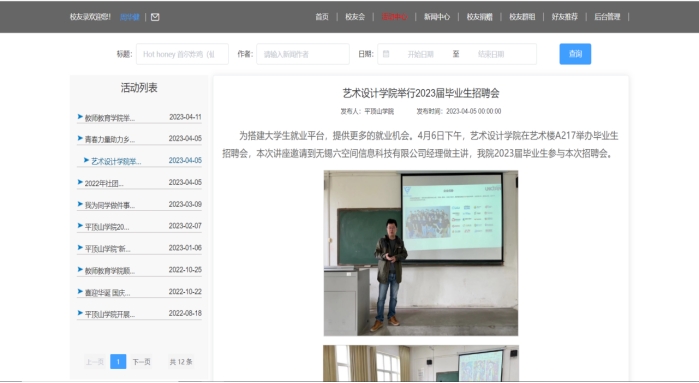The image size is (699, 383).
Task: Click date 2022-10-22 in activity list
Action: [x=185, y=292]
